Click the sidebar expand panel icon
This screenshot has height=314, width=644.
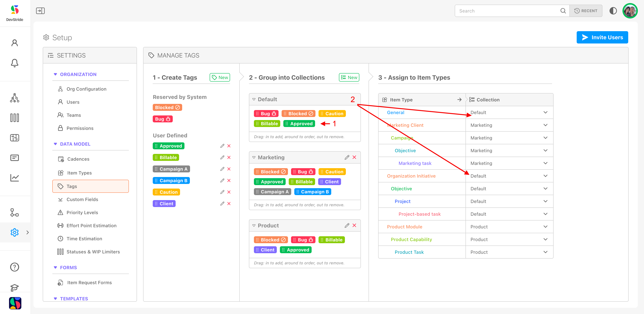pyautogui.click(x=40, y=11)
